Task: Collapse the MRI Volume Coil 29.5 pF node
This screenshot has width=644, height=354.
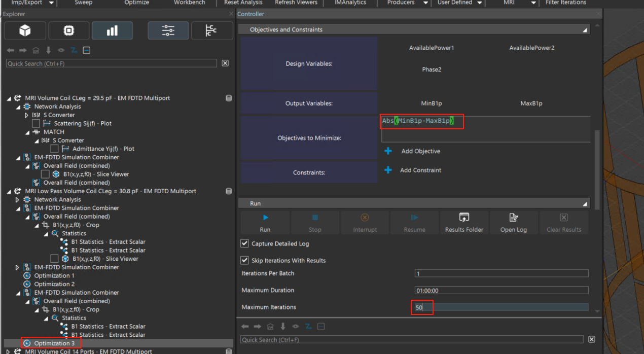Action: [x=9, y=98]
